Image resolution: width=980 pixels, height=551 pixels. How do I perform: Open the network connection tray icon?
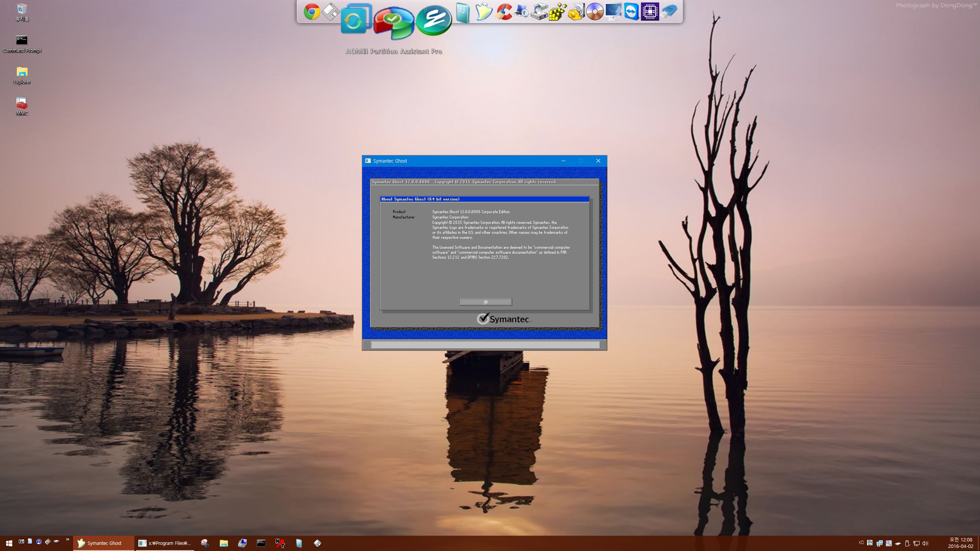point(916,543)
